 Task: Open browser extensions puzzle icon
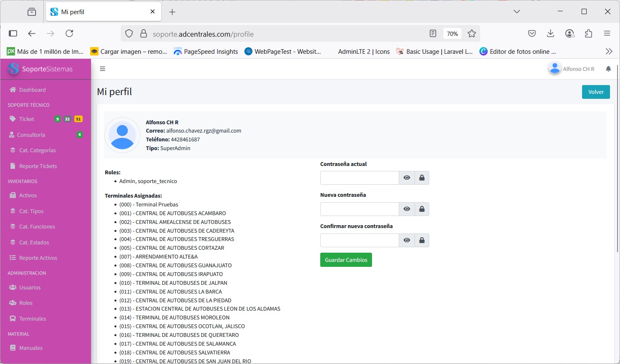coord(589,34)
